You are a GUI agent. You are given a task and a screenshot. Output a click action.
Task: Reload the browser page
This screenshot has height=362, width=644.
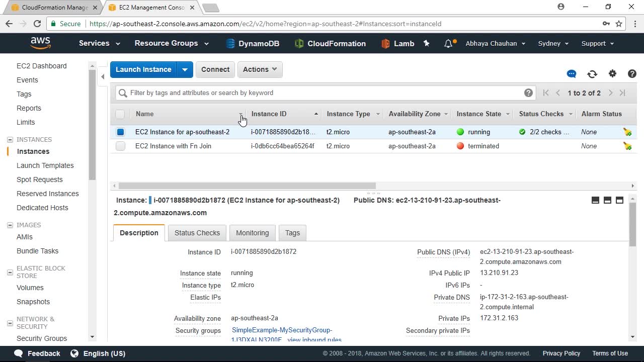37,24
